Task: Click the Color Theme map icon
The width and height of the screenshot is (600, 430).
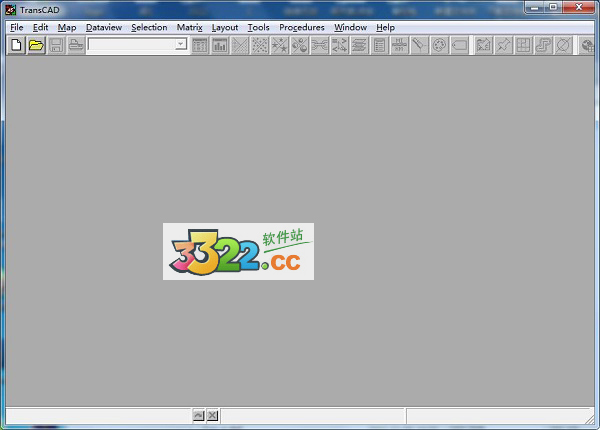Action: click(x=240, y=46)
